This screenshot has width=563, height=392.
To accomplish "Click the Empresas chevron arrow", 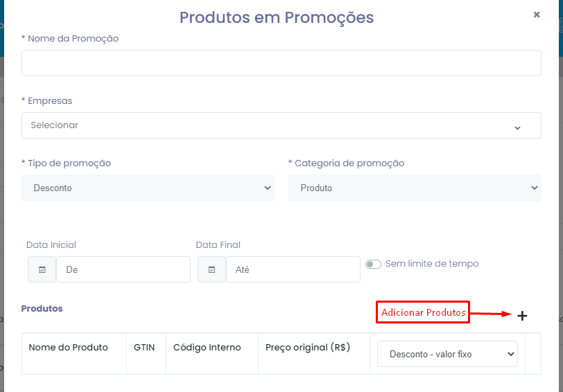I will tap(517, 128).
